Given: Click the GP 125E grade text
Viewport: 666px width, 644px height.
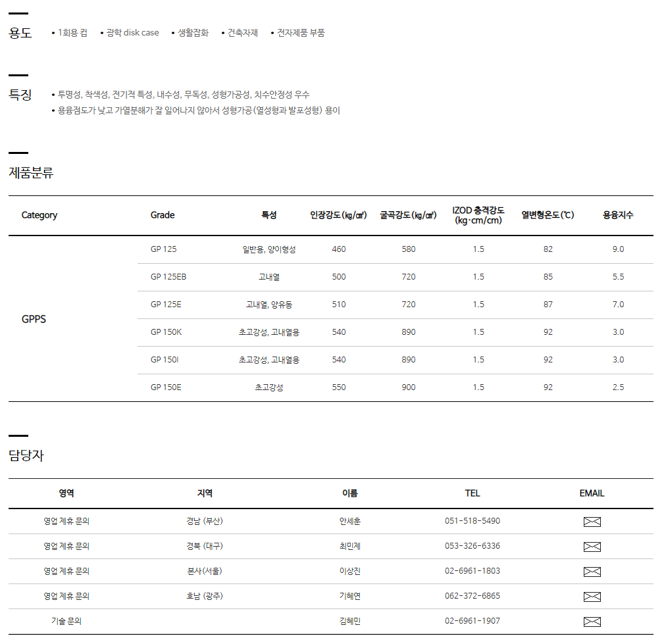Looking at the screenshot, I should (x=166, y=305).
